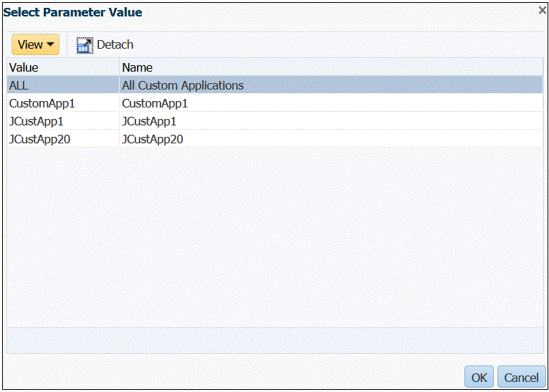Click the Detach table icon

tap(85, 45)
